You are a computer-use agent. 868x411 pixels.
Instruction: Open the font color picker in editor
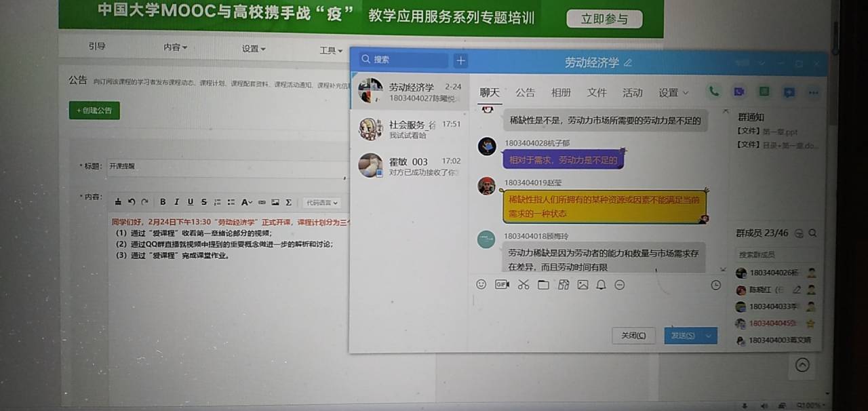coord(246,202)
